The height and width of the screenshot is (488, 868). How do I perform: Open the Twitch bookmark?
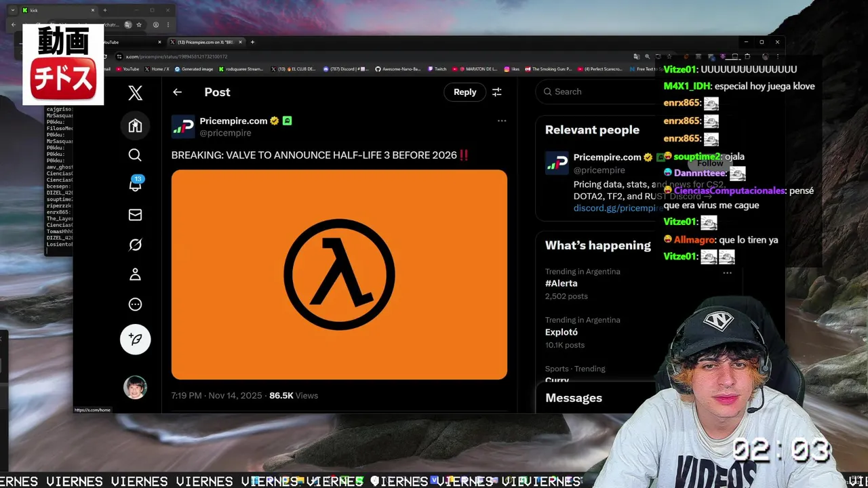pos(437,68)
